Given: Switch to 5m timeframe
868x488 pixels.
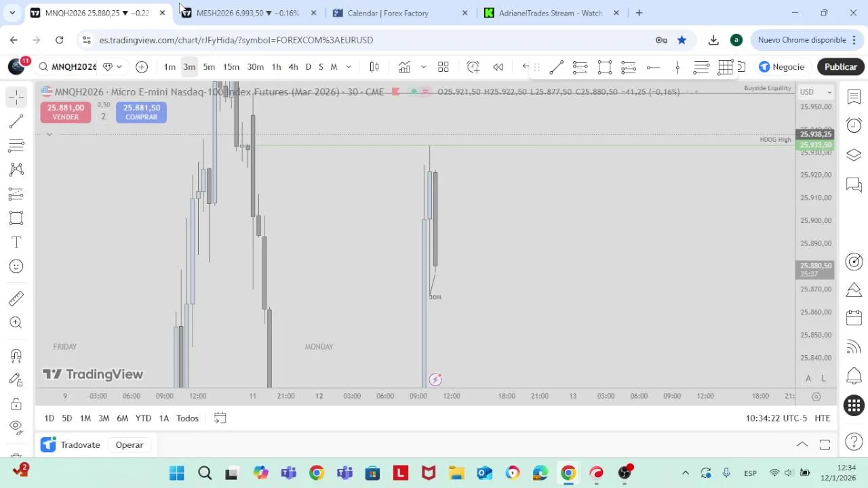Looking at the screenshot, I should tap(209, 66).
